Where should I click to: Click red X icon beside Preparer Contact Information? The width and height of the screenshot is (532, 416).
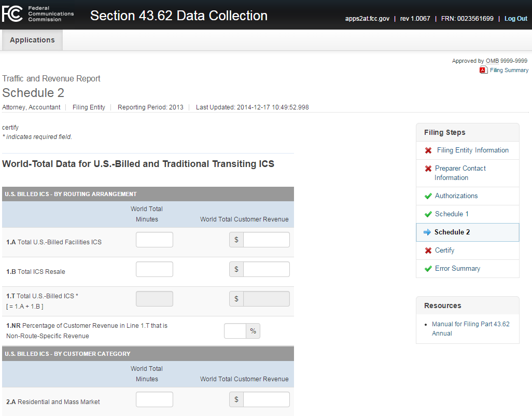428,169
